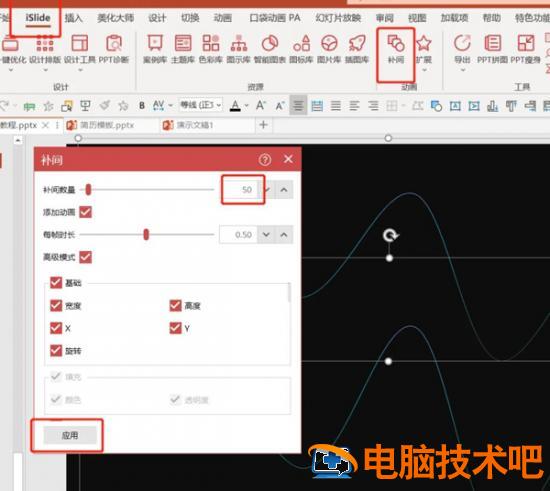This screenshot has width=550, height=491.
Task: Click the 补间 dialog options scrollbar
Action: [289, 292]
